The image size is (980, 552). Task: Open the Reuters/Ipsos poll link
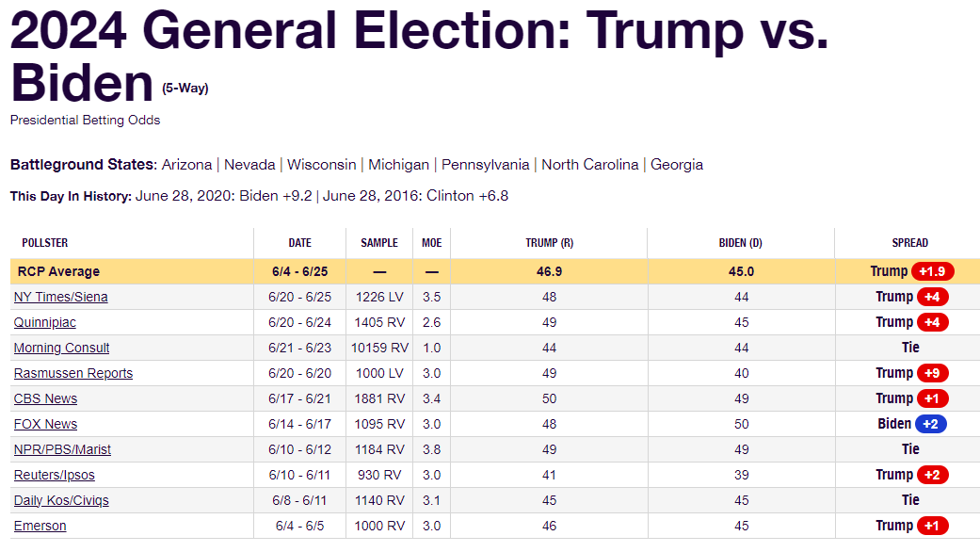click(54, 475)
